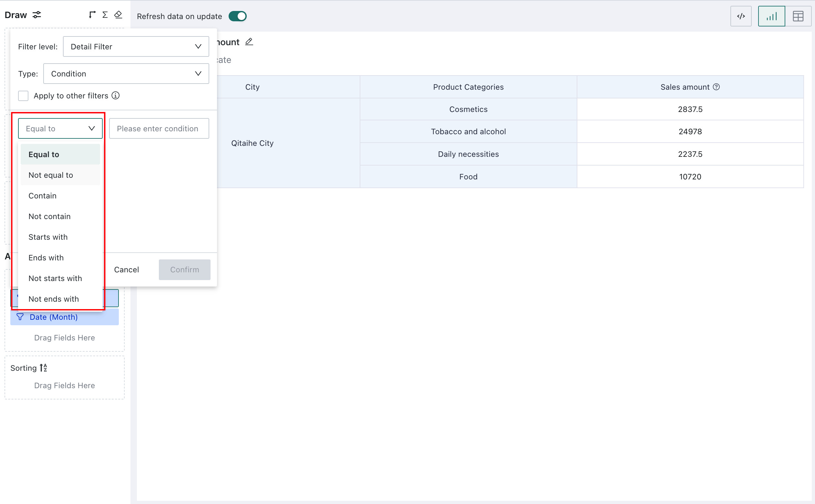Click the 10720 sales value

(x=690, y=176)
